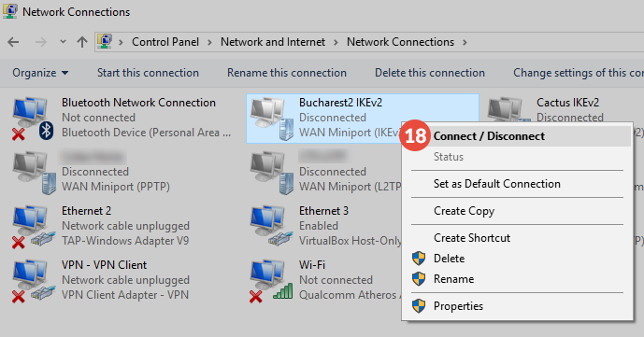The height and width of the screenshot is (337, 644).
Task: Select the Ethernet 3 adapter icon
Action: (271, 226)
